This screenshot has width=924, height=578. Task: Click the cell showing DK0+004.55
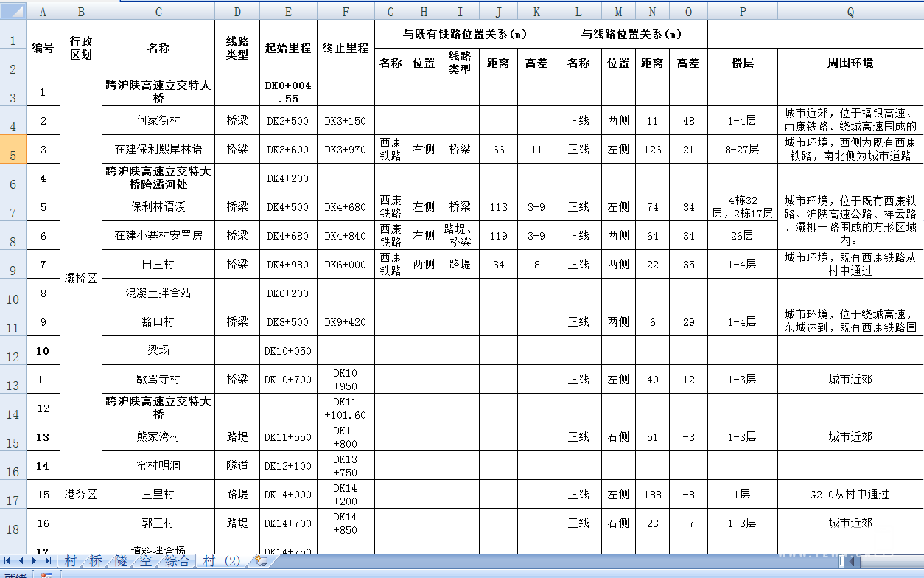pos(287,91)
